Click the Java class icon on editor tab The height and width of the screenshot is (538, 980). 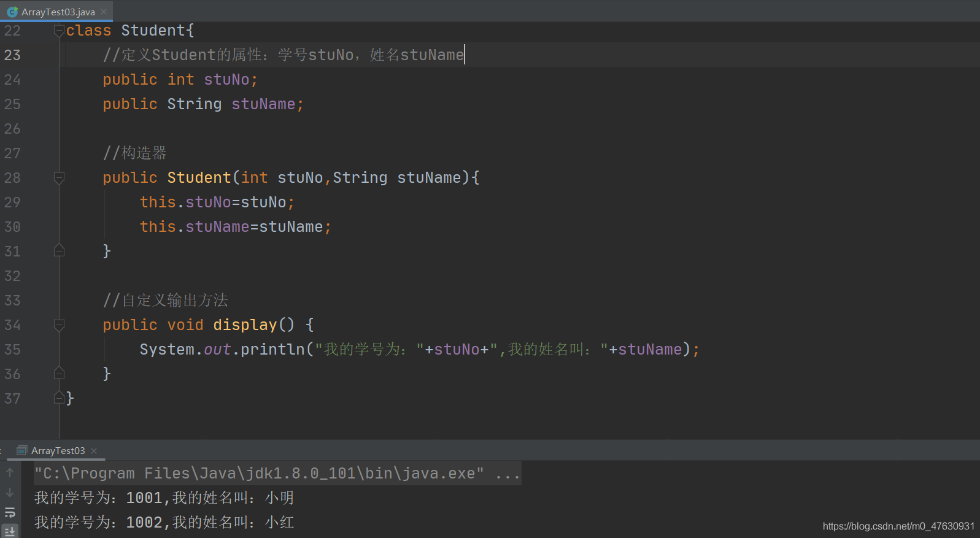pyautogui.click(x=12, y=12)
